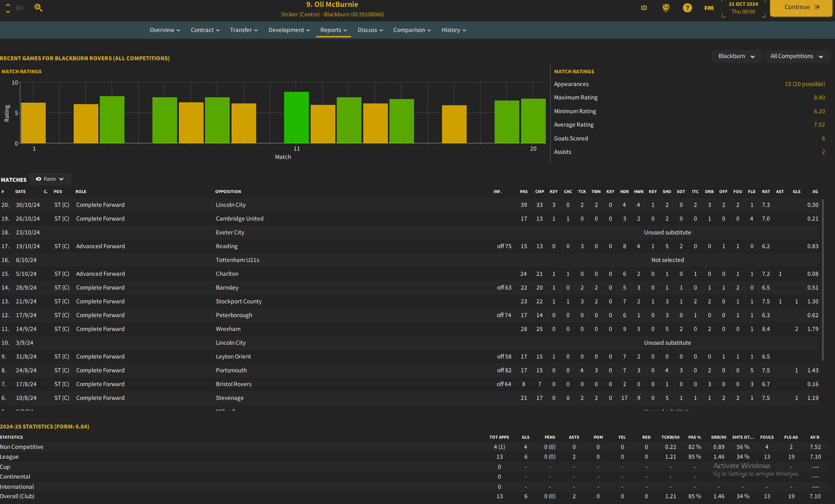The height and width of the screenshot is (504, 835).
Task: Open the FM menu icon
Action: click(709, 8)
